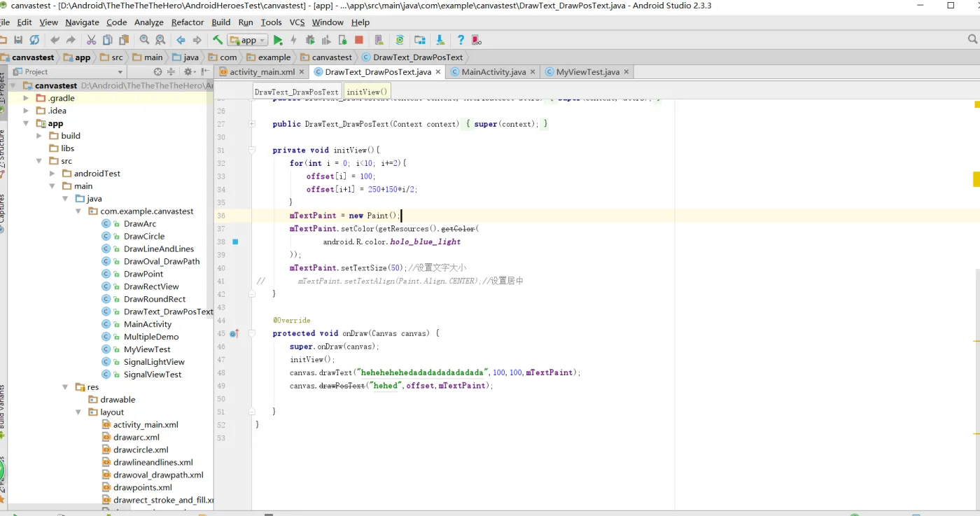Click the Cut scissors icon
The width and height of the screenshot is (980, 516).
coord(91,40)
